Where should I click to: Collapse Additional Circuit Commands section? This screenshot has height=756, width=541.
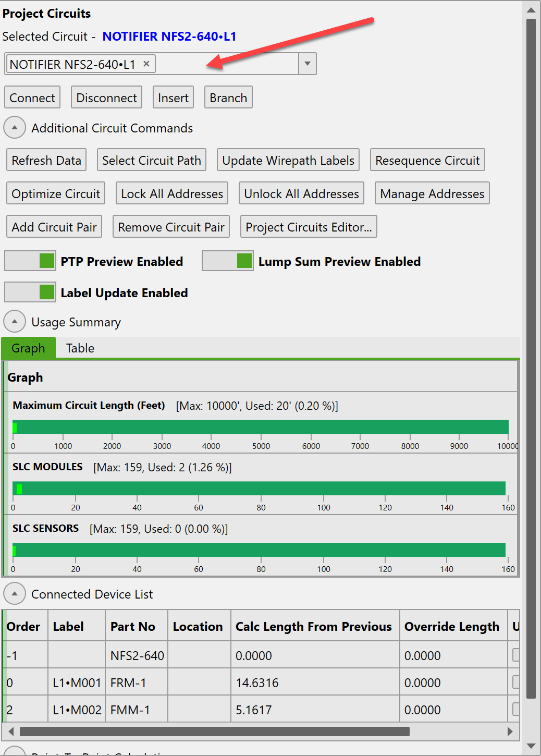[15, 128]
